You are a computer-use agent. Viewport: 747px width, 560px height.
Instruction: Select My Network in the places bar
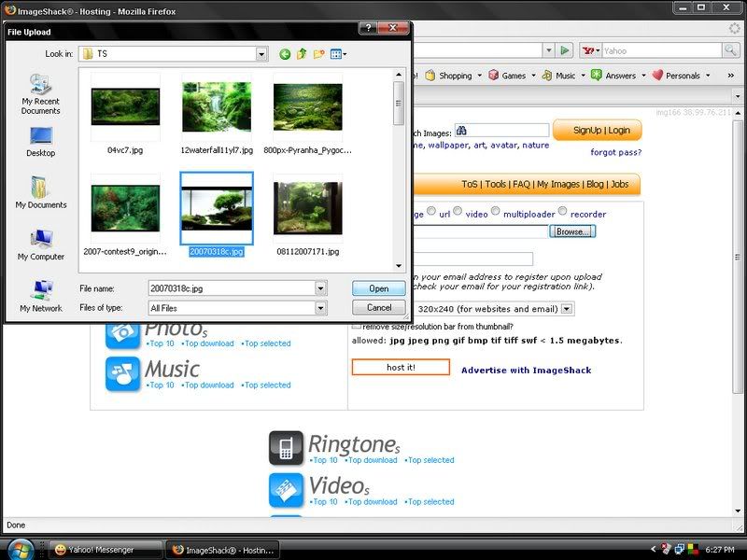[x=40, y=296]
